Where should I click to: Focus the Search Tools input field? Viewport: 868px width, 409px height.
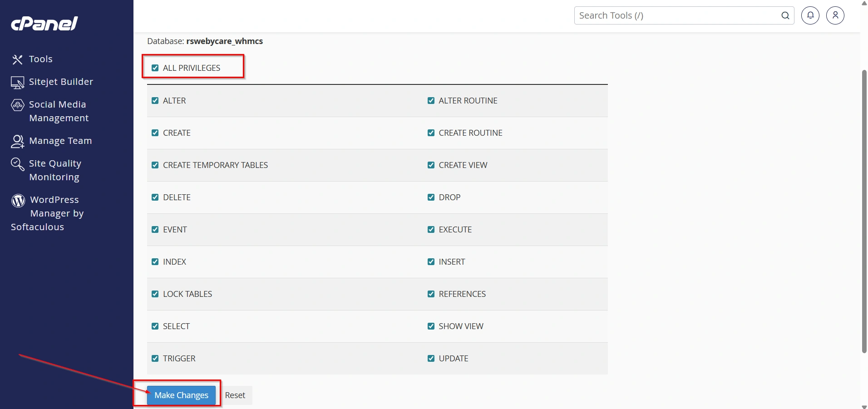point(676,15)
